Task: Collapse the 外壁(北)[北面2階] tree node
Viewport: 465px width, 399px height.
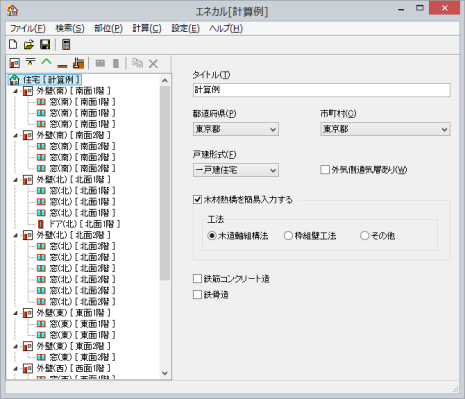Action: [16, 235]
